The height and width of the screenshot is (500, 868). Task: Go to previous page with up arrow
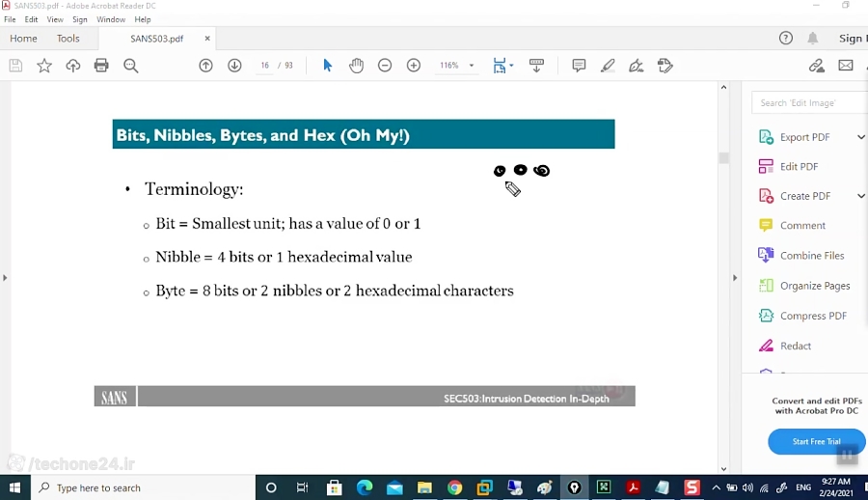coord(205,66)
